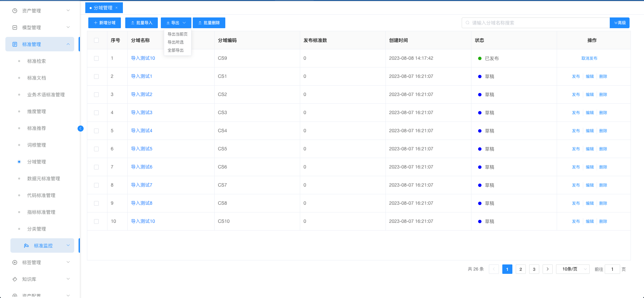The image size is (644, 298).
Task: Click 编辑 for the CS7 row
Action: click(x=590, y=185)
